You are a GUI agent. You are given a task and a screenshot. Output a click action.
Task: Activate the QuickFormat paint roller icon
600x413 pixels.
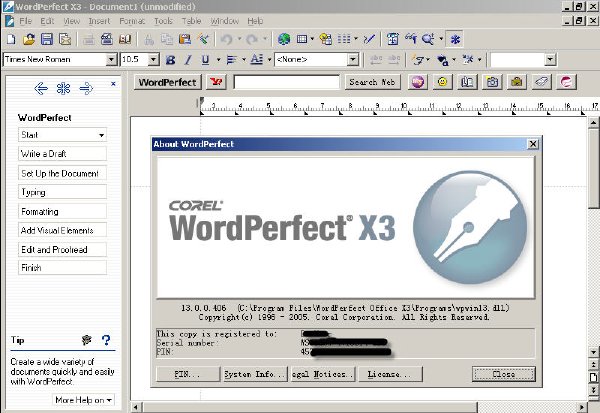[203, 39]
